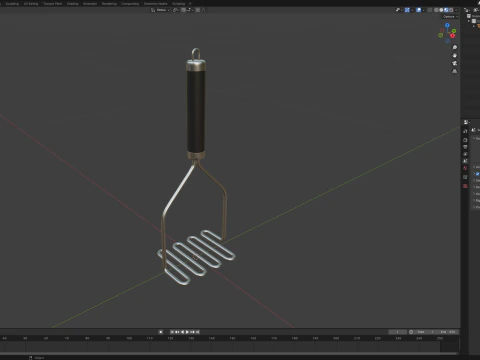Image resolution: width=480 pixels, height=360 pixels.
Task: Jump to previous keyframe
Action: click(177, 332)
